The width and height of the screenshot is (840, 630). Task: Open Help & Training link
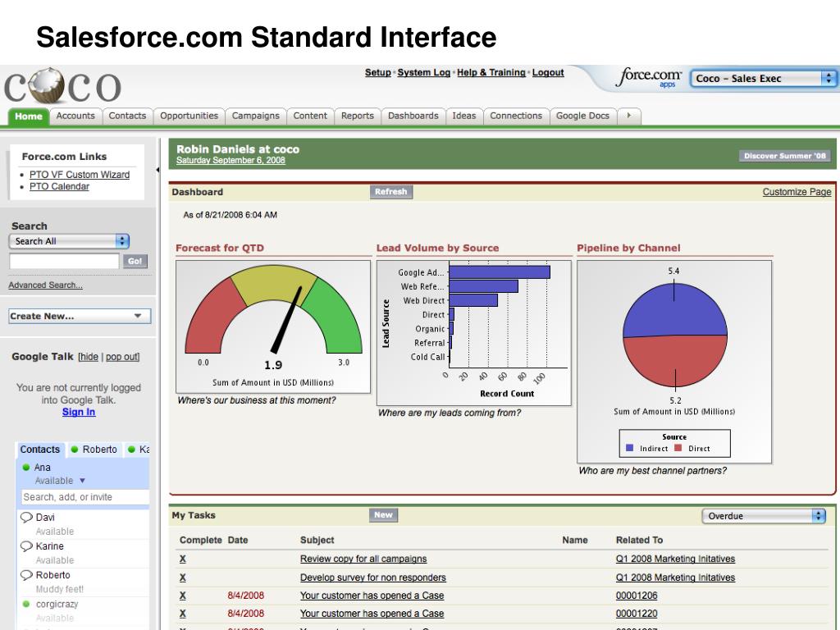[x=491, y=72]
